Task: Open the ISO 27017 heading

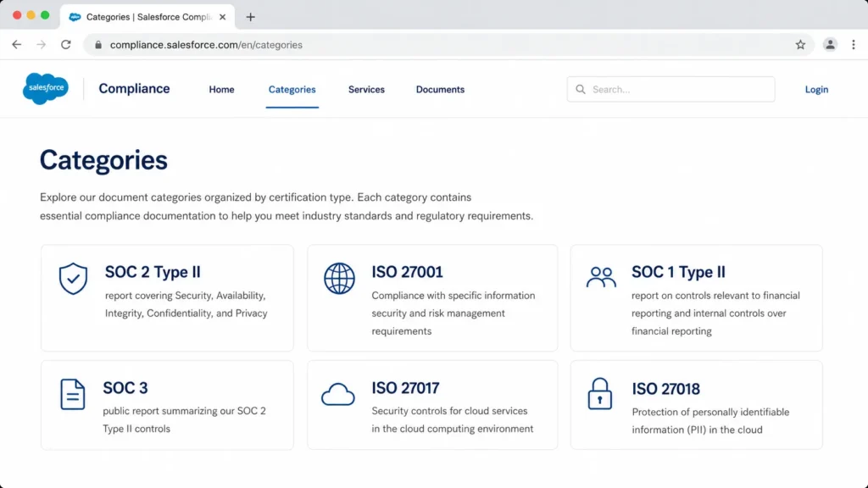Action: coord(405,388)
